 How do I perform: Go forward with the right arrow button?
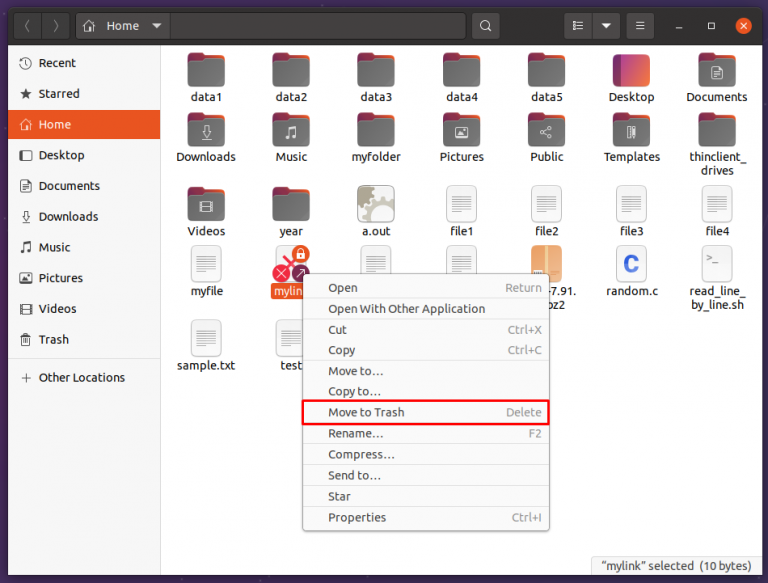pyautogui.click(x=55, y=26)
